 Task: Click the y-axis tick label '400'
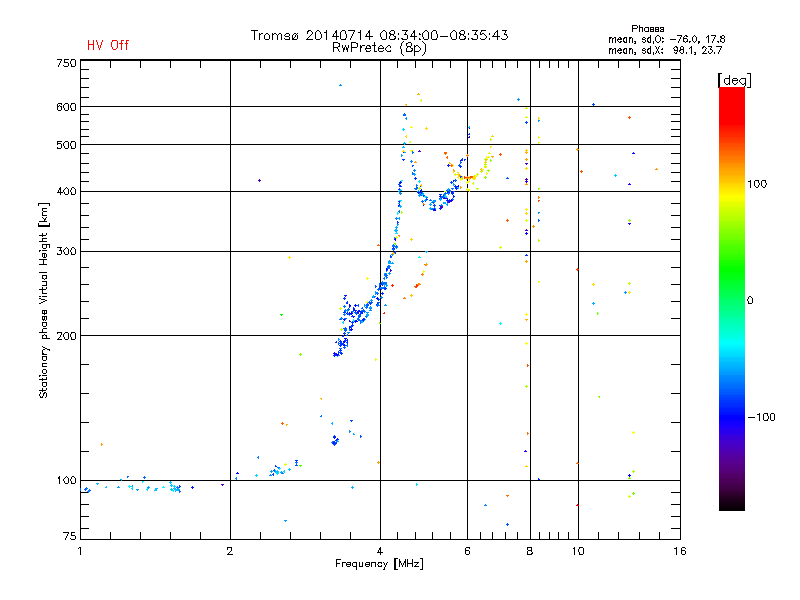pyautogui.click(x=66, y=192)
